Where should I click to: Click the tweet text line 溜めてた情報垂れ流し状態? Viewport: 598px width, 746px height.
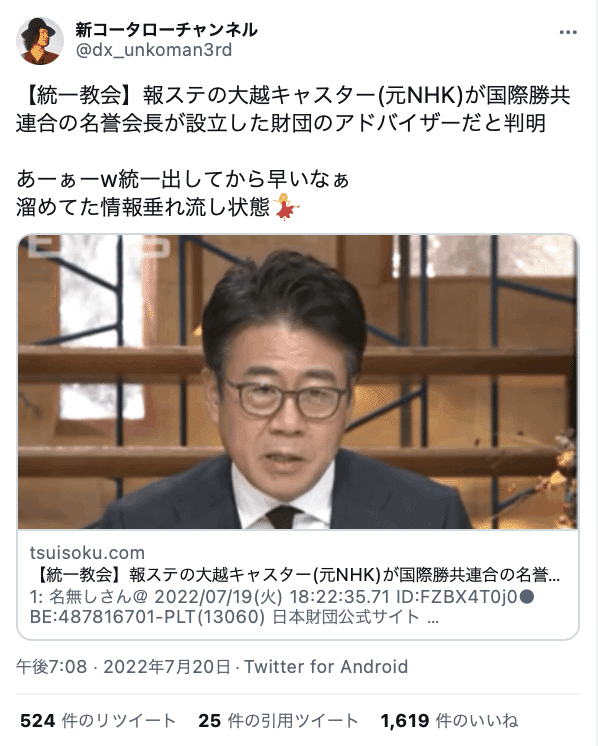[143, 206]
